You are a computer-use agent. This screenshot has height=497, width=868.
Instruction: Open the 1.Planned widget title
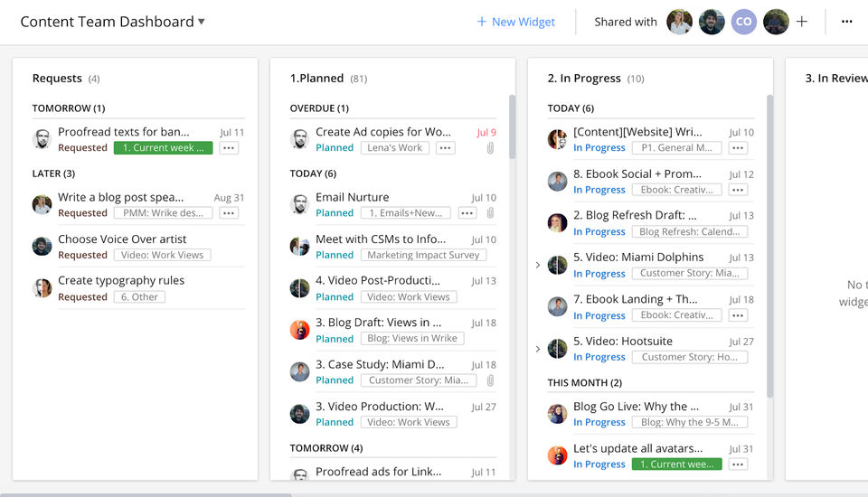click(316, 79)
